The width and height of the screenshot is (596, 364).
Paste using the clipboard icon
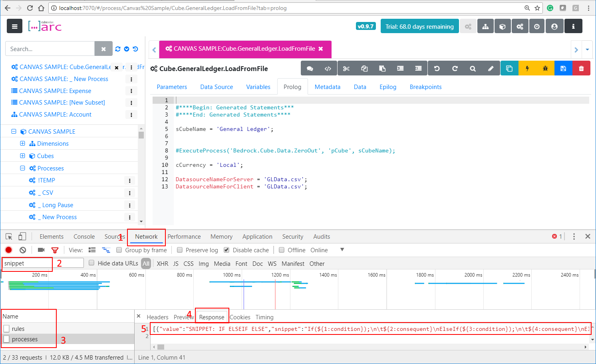coord(382,68)
